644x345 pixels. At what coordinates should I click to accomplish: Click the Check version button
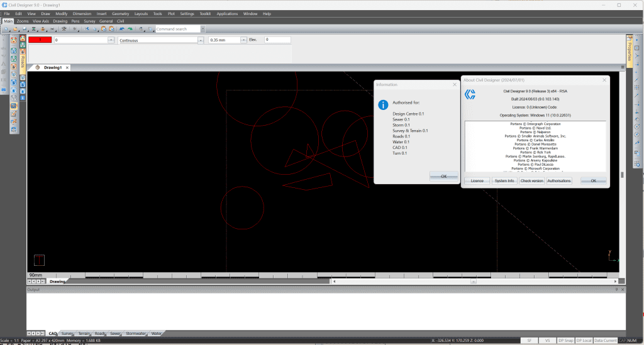[x=531, y=180]
